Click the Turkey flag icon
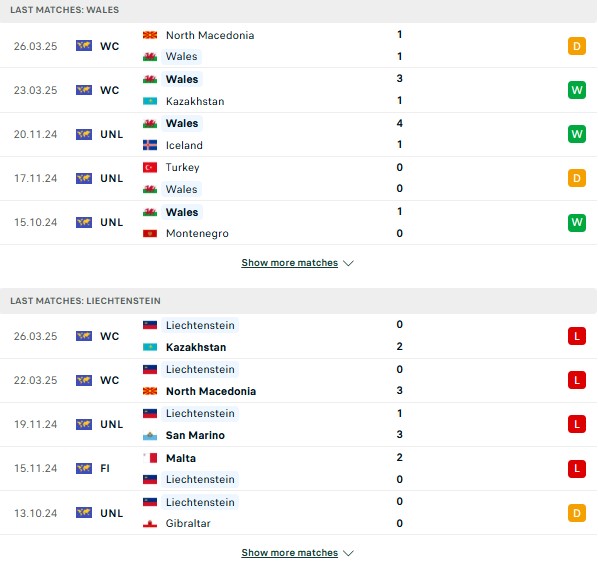This screenshot has width=598, height=569. [150, 167]
